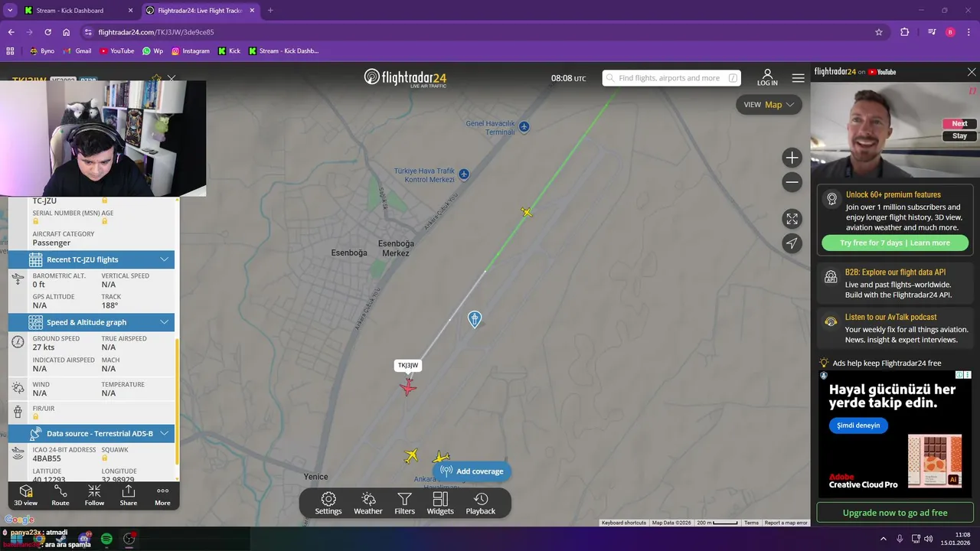Open the Chrome tab search dropdown
The height and width of the screenshot is (551, 980).
10,11
